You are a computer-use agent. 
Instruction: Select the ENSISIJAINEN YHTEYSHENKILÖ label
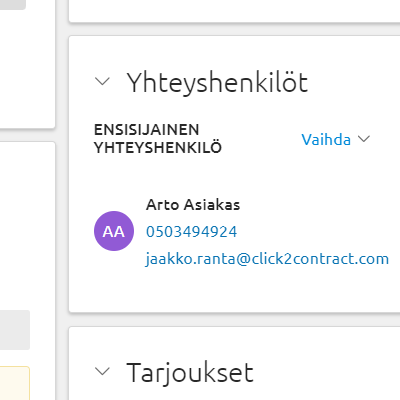(158, 139)
